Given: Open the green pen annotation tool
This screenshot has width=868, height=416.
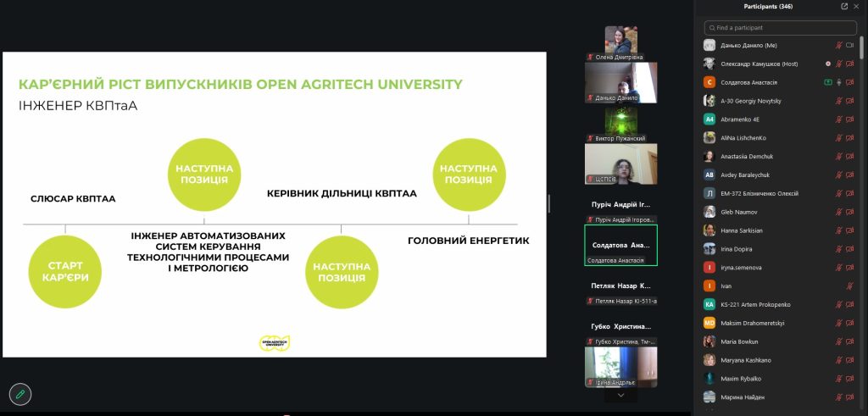Looking at the screenshot, I should [x=20, y=394].
